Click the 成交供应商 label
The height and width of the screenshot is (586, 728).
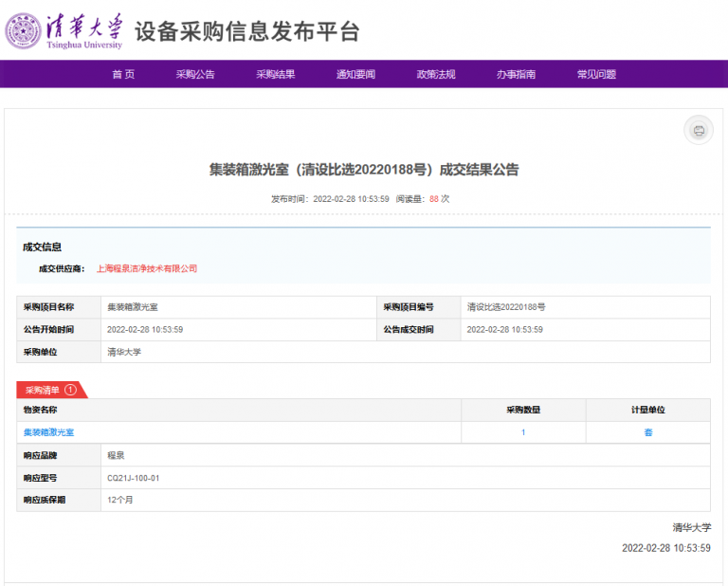(62, 268)
